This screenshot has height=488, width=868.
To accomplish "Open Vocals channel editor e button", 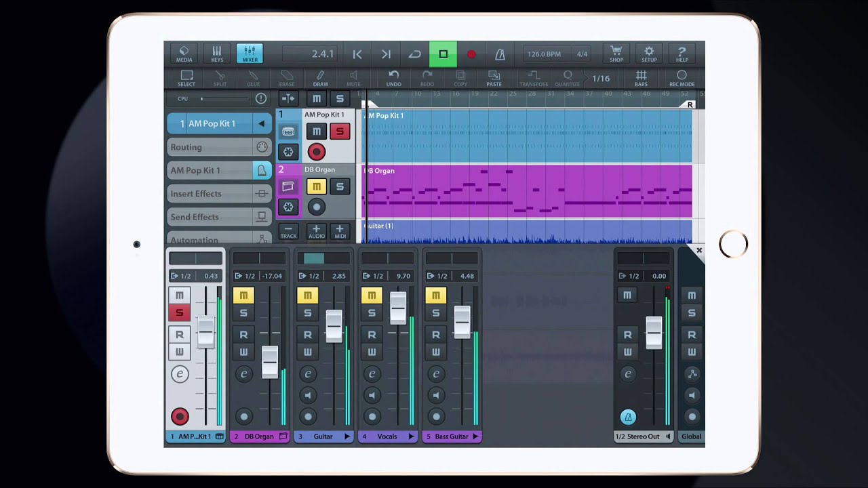I will click(372, 374).
